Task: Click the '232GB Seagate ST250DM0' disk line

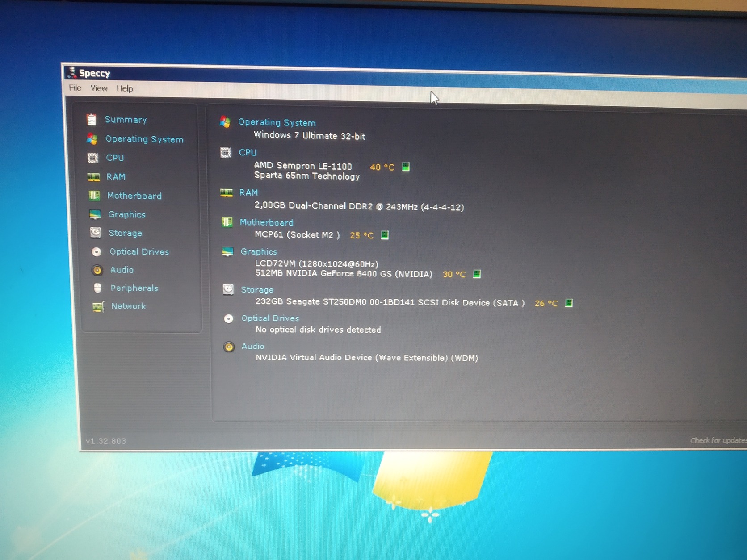Action: pyautogui.click(x=390, y=302)
